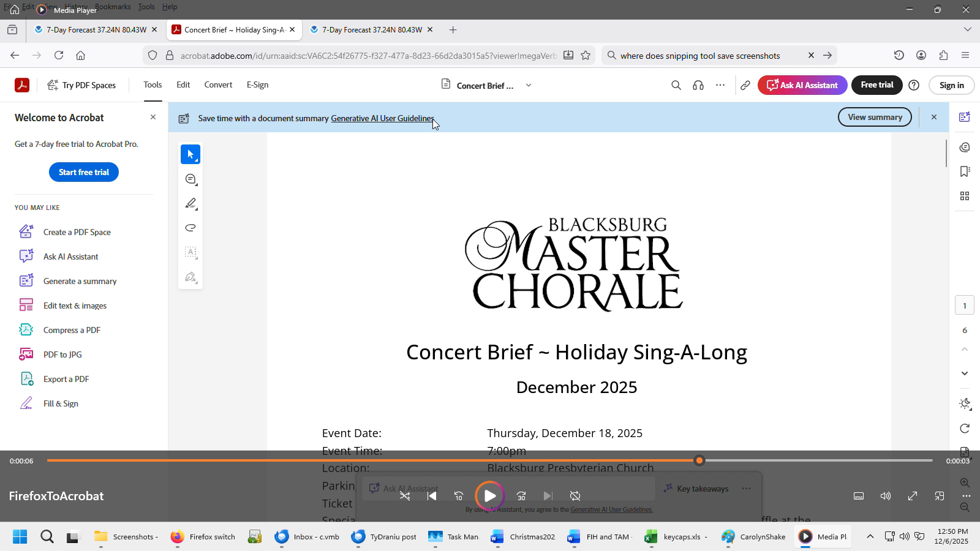Toggle repeat in Media Player
This screenshot has width=980, height=551.
(x=575, y=496)
